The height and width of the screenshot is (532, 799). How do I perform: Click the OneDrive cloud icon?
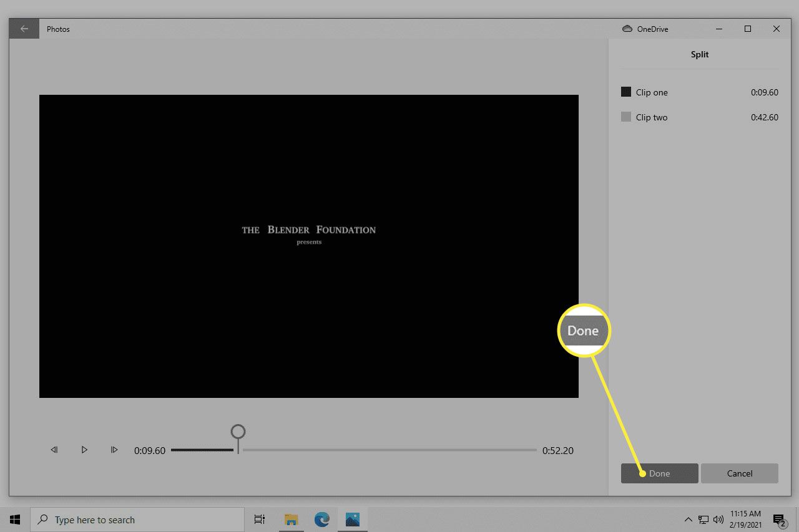[627, 29]
